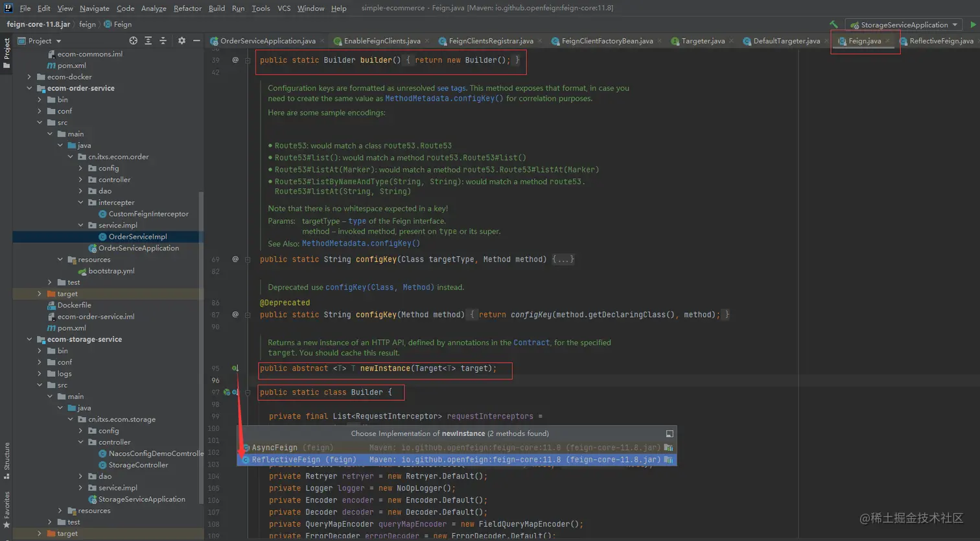This screenshot has width=980, height=541.
Task: Click the Contract link in doc comment
Action: click(531, 343)
